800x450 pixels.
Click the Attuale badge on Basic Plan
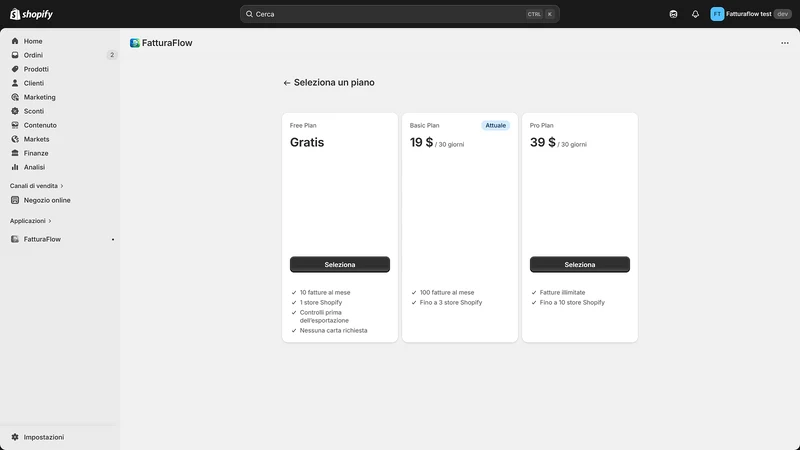pyautogui.click(x=495, y=126)
